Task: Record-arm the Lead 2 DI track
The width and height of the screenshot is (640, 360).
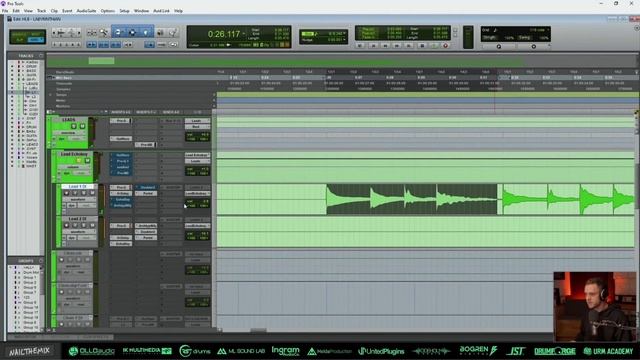Action: (x=67, y=225)
